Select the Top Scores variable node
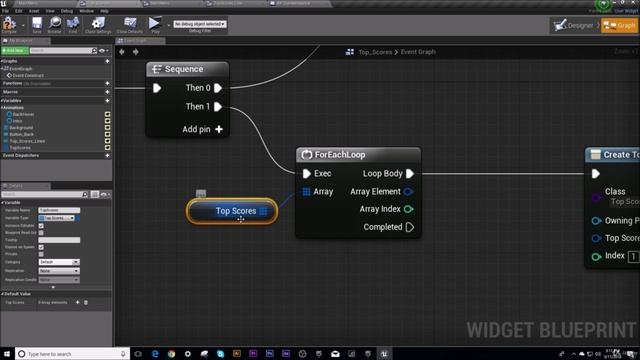The width and height of the screenshot is (640, 360). (232, 211)
